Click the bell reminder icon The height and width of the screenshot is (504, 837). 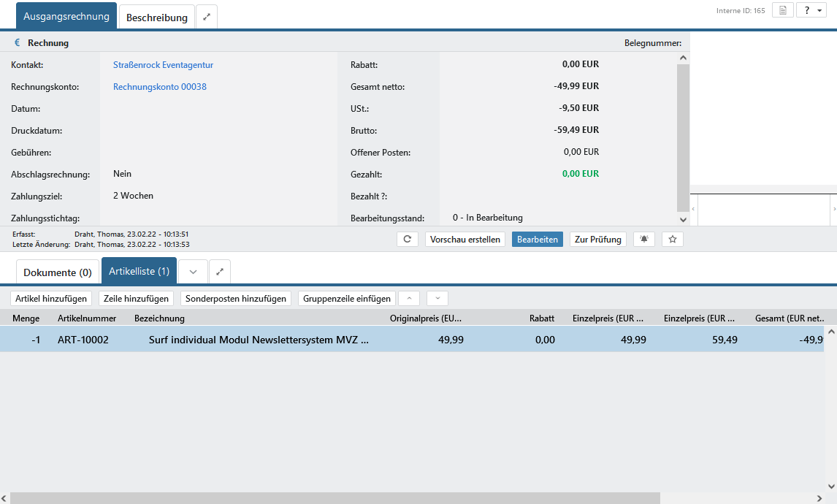(644, 240)
